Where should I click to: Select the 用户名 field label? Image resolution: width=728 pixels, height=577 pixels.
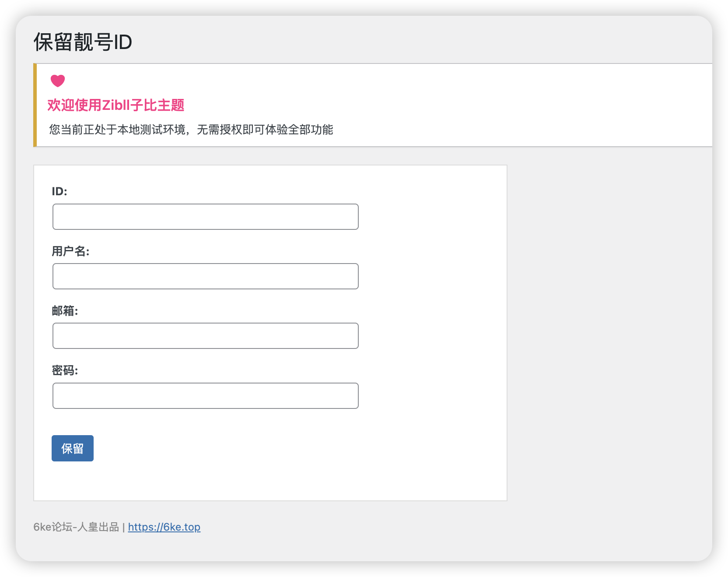pos(70,251)
